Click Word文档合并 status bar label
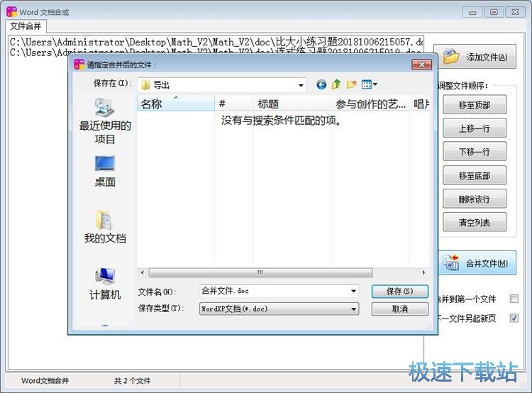532x393 pixels. tap(45, 381)
